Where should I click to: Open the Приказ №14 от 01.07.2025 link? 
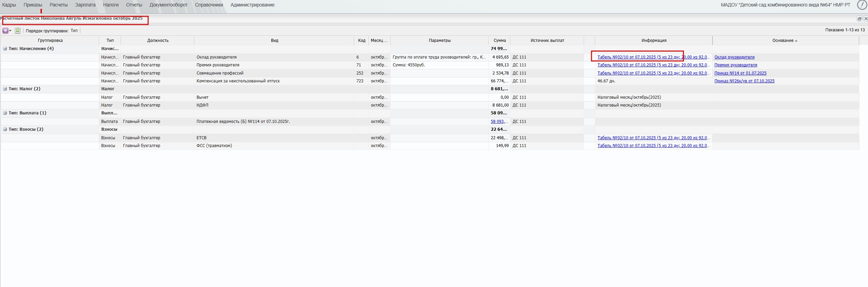point(740,73)
